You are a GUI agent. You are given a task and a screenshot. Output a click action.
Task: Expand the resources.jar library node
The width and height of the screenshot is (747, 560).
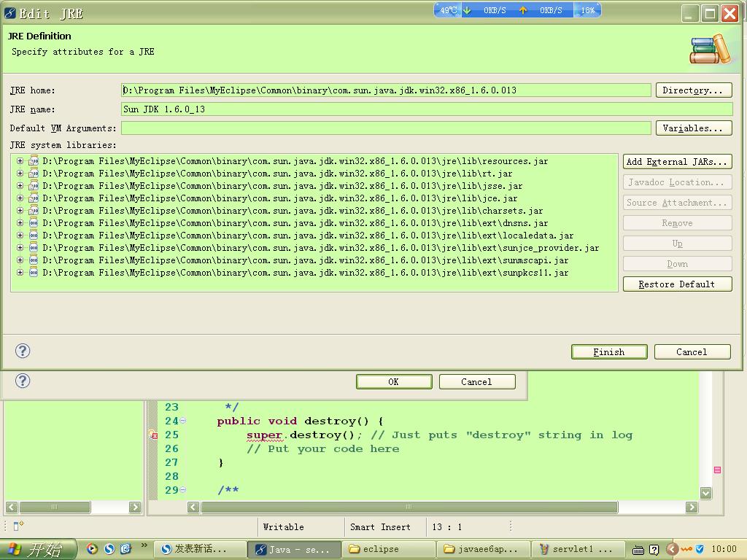20,161
